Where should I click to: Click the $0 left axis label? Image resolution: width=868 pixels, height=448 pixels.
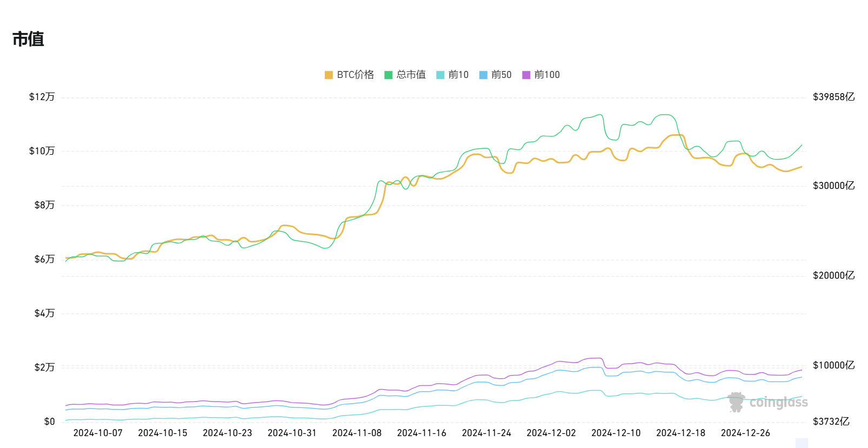tap(50, 421)
